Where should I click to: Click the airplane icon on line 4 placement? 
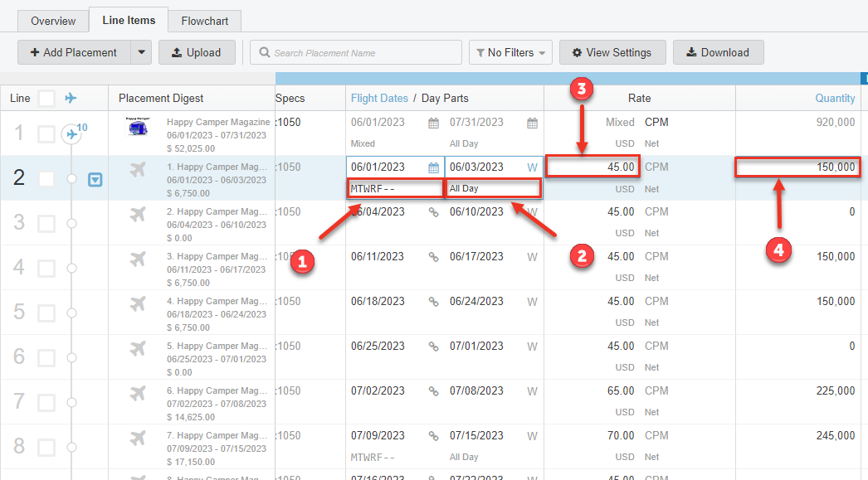pos(138,259)
